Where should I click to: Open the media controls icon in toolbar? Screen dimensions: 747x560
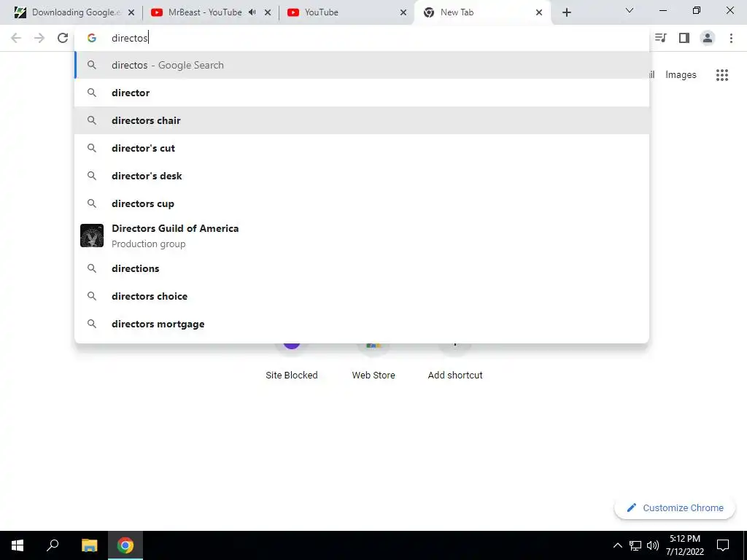pos(661,38)
